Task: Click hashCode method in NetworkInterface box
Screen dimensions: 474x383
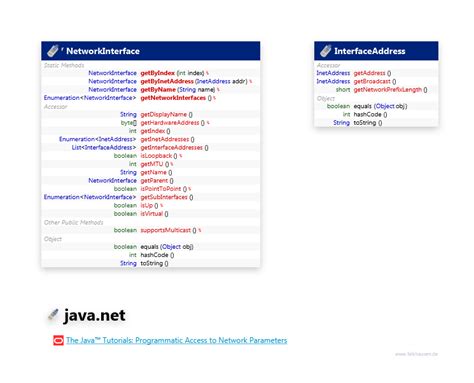Action: point(154,255)
